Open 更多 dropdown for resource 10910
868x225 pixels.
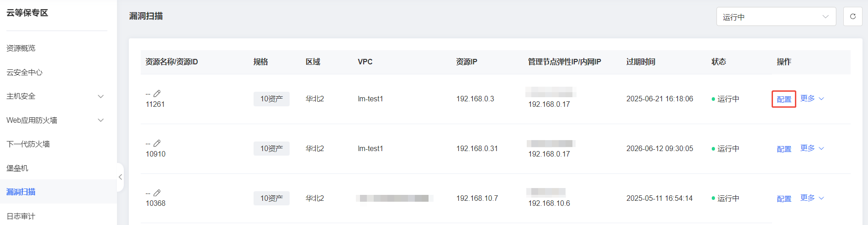point(812,148)
